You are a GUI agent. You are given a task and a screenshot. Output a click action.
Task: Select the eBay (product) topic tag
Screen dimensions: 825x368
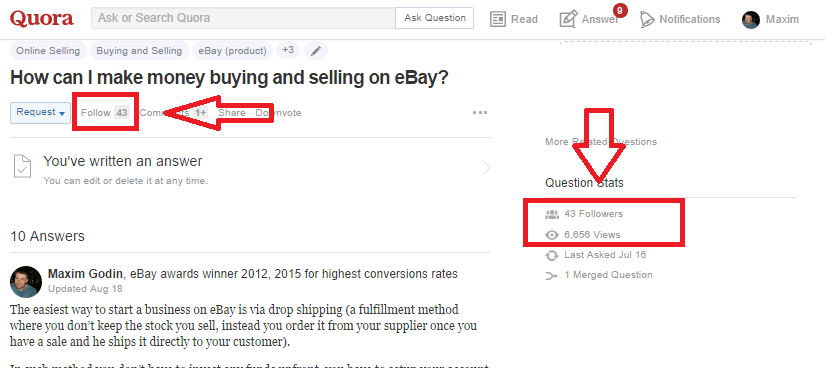click(233, 51)
